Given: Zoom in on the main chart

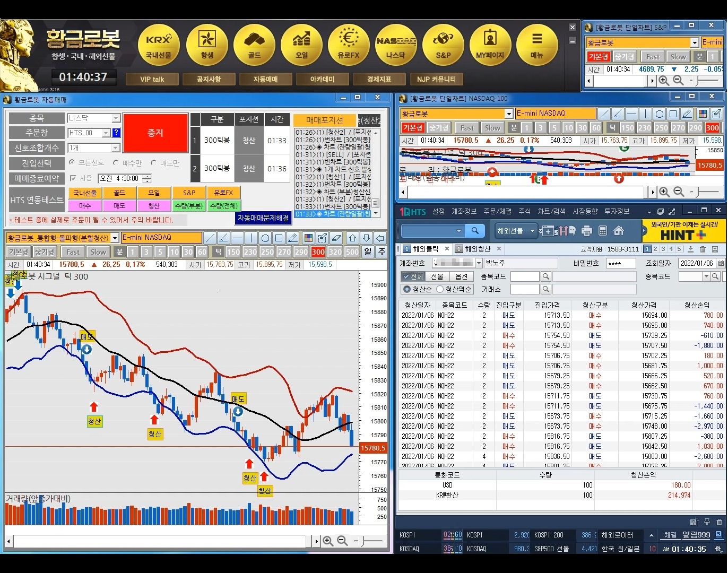Looking at the screenshot, I should tap(328, 541).
